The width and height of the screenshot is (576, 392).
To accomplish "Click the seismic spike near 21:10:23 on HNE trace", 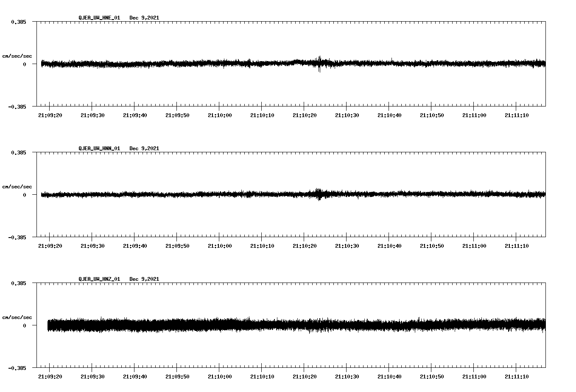I will [x=319, y=64].
